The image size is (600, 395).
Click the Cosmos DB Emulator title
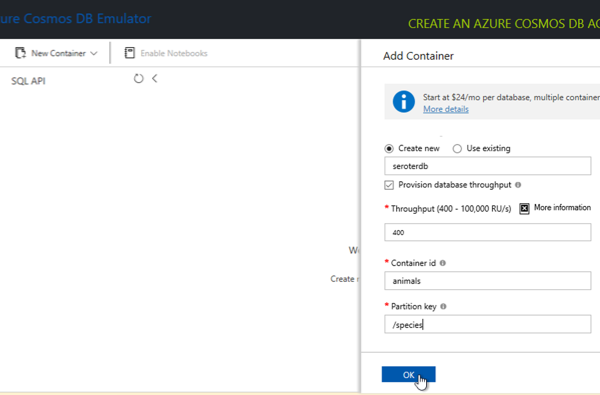click(x=76, y=18)
